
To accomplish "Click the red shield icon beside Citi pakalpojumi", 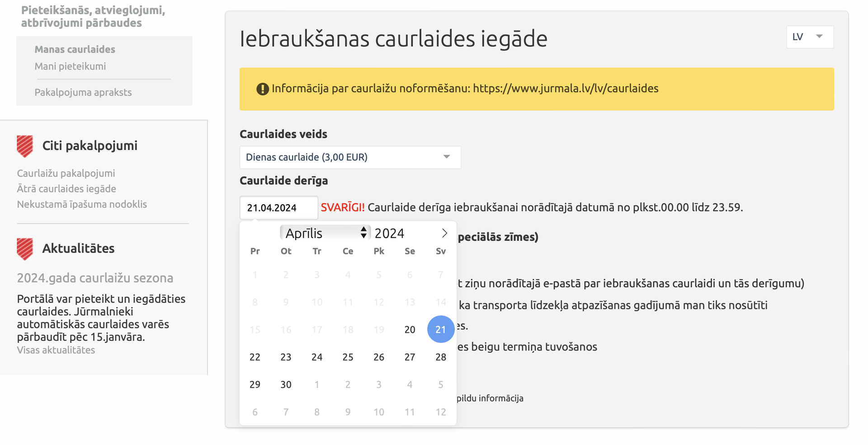I will click(x=25, y=146).
